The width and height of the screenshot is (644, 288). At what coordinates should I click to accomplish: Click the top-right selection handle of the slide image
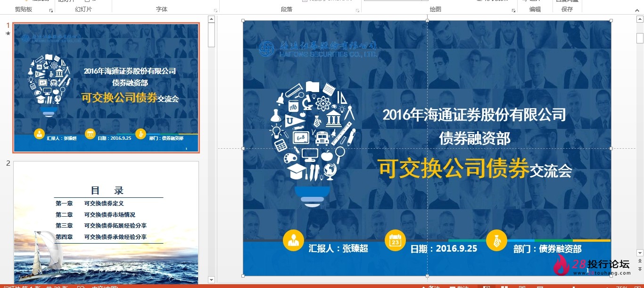[x=611, y=20]
